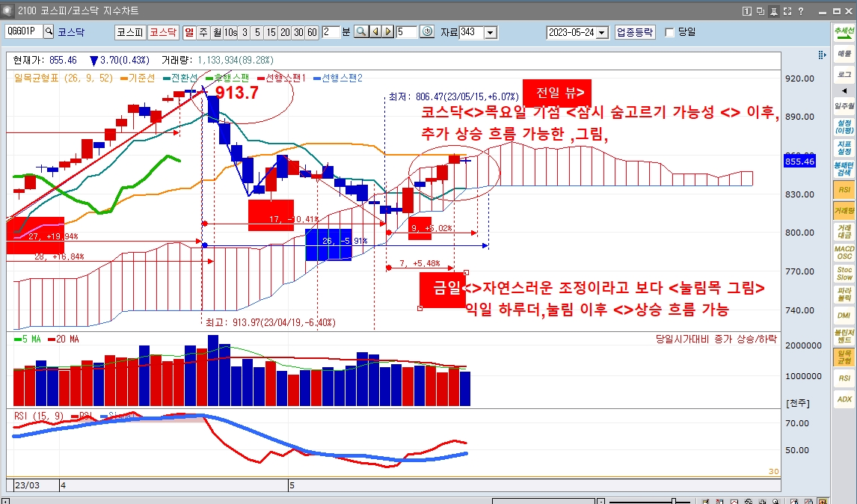Open the 자료 343 count dropdown arrow

491,32
